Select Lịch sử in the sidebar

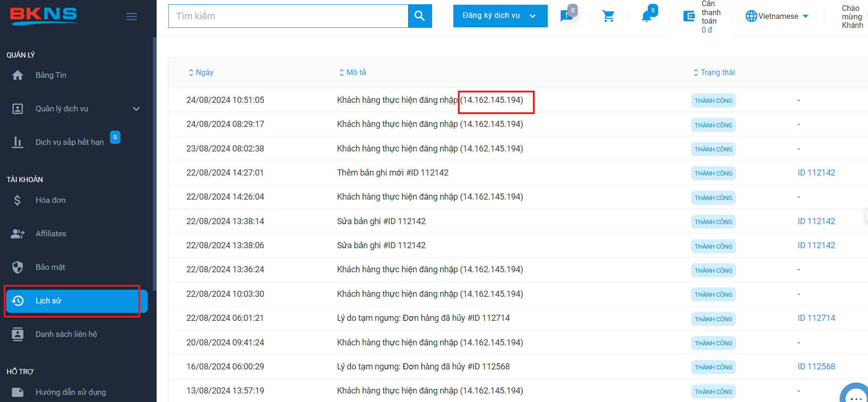pos(77,301)
